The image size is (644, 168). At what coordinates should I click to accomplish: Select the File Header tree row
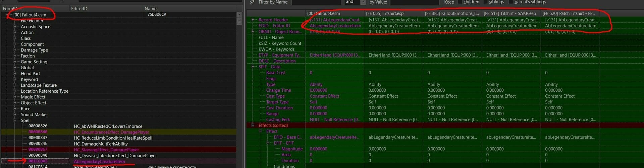32,21
